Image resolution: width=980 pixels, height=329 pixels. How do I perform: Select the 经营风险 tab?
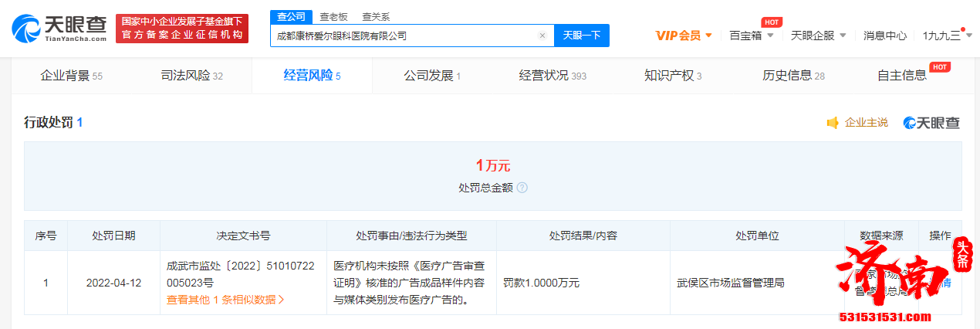pos(312,76)
